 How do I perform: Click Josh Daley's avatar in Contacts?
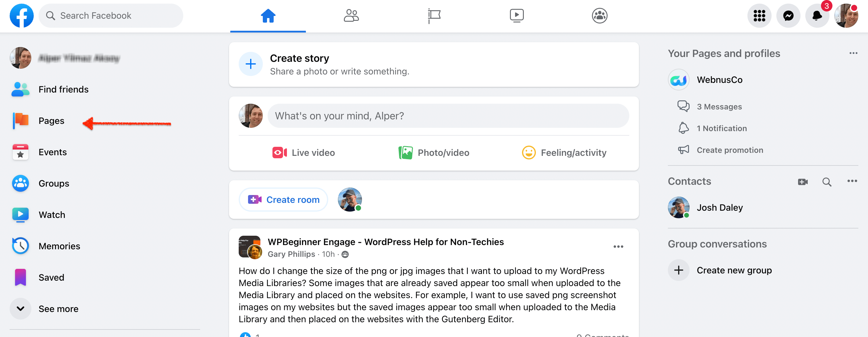click(x=679, y=208)
